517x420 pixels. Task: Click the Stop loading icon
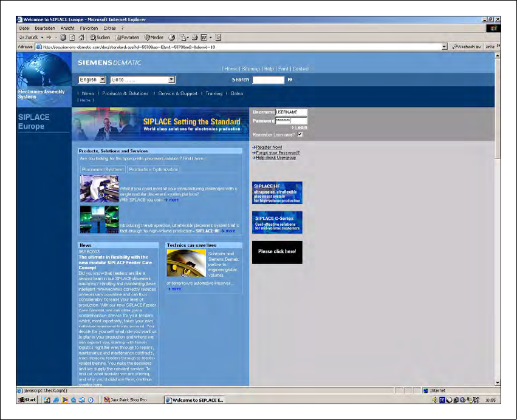63,38
